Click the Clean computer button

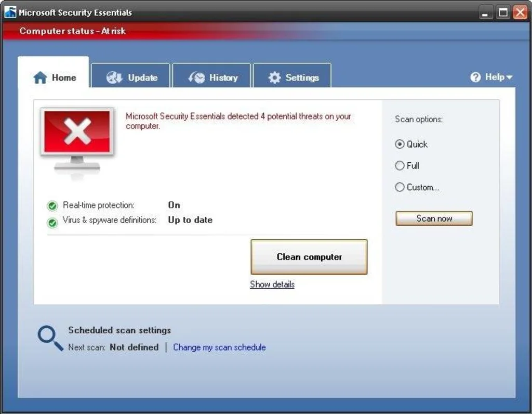(x=309, y=257)
